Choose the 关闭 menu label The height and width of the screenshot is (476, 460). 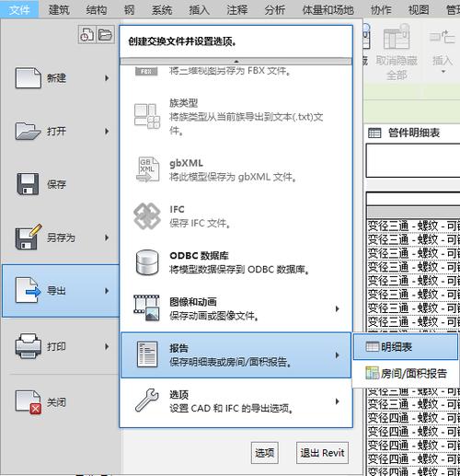tap(56, 402)
